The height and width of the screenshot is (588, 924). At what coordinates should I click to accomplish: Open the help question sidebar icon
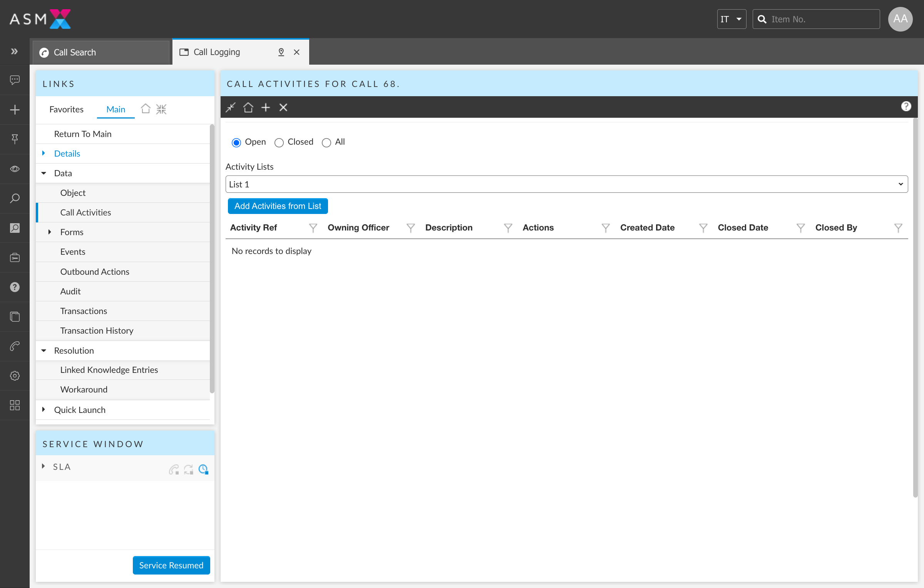[x=15, y=287]
